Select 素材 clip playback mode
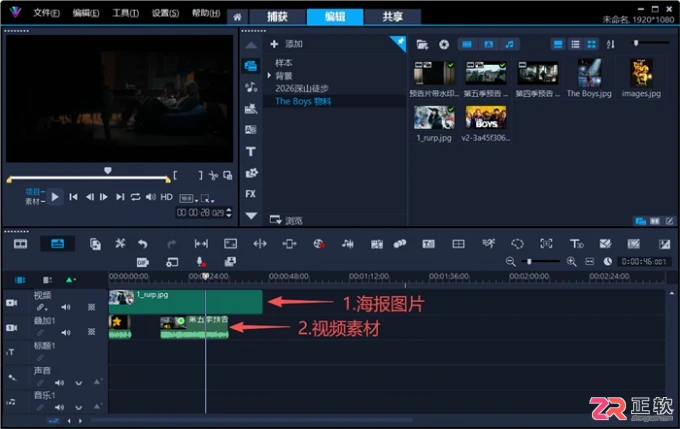Screen dimensions: 680x429 pyautogui.click(x=35, y=202)
